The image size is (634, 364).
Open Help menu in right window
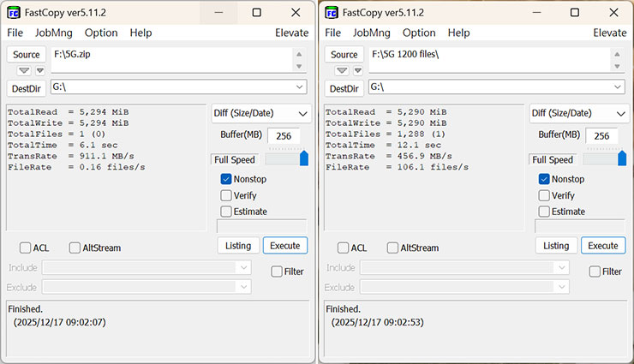pos(458,33)
